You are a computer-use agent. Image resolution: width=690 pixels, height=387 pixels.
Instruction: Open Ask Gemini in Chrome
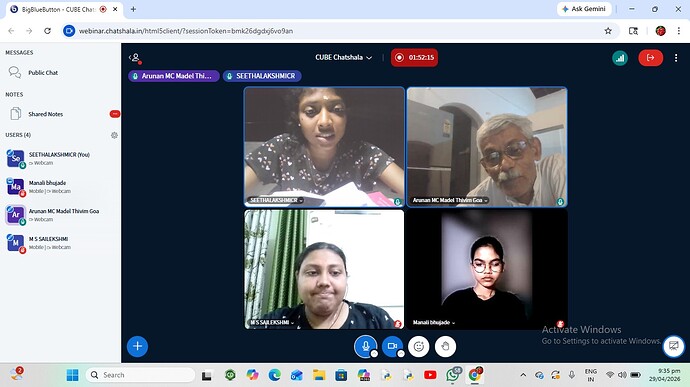(x=584, y=9)
